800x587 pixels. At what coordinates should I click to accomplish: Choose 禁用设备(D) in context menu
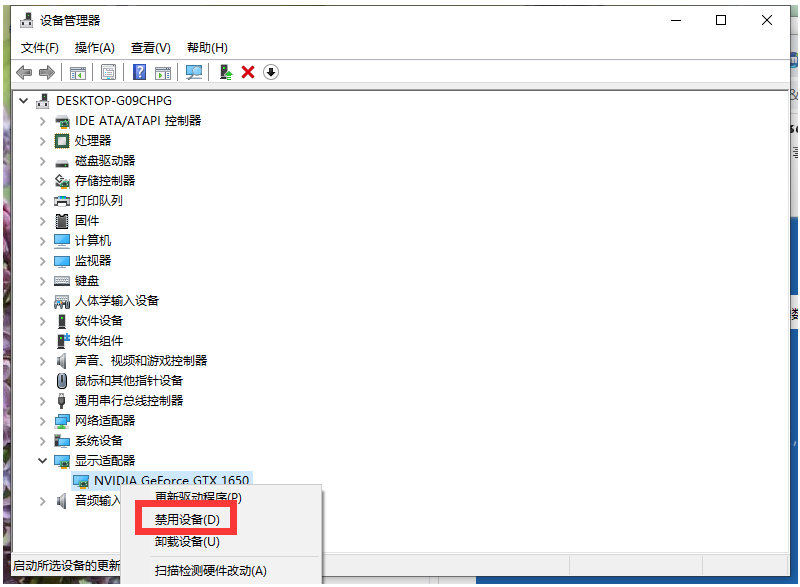(x=187, y=520)
